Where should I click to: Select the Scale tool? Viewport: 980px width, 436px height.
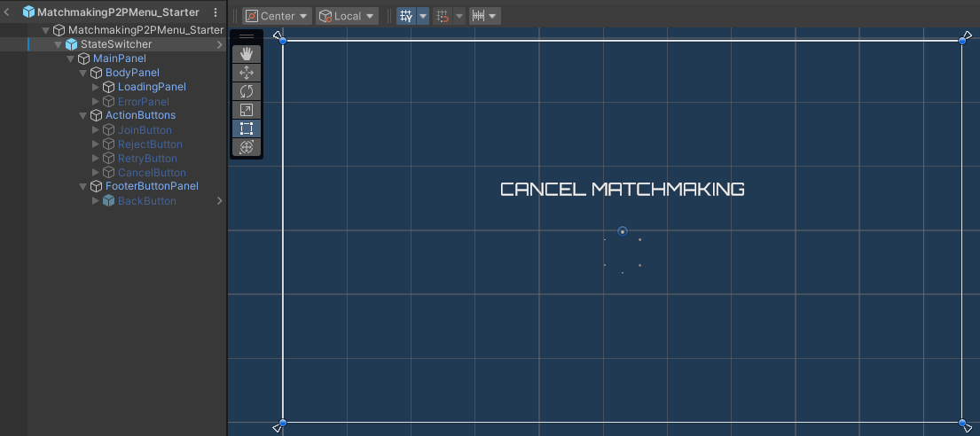point(247,110)
